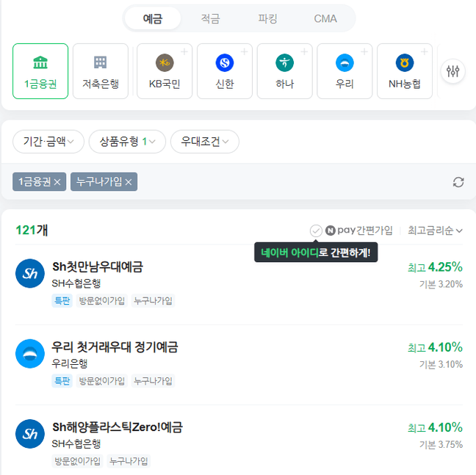Click the 121개 result count
This screenshot has width=476, height=475.
pos(32,230)
